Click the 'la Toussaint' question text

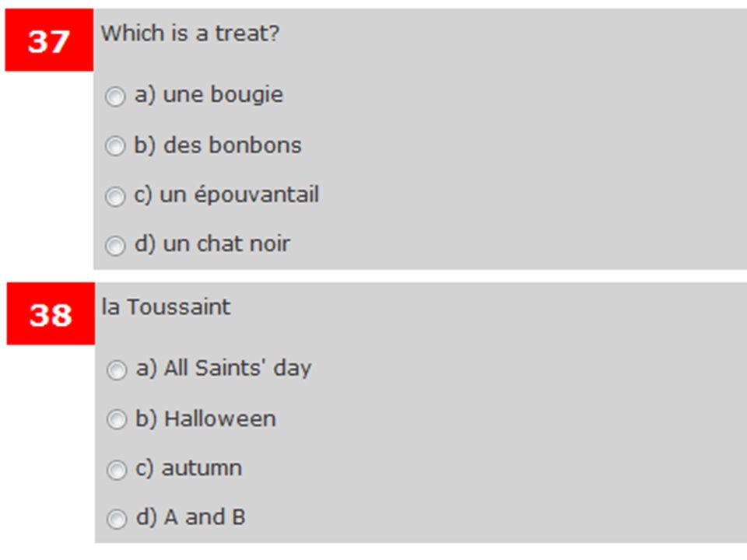[166, 307]
